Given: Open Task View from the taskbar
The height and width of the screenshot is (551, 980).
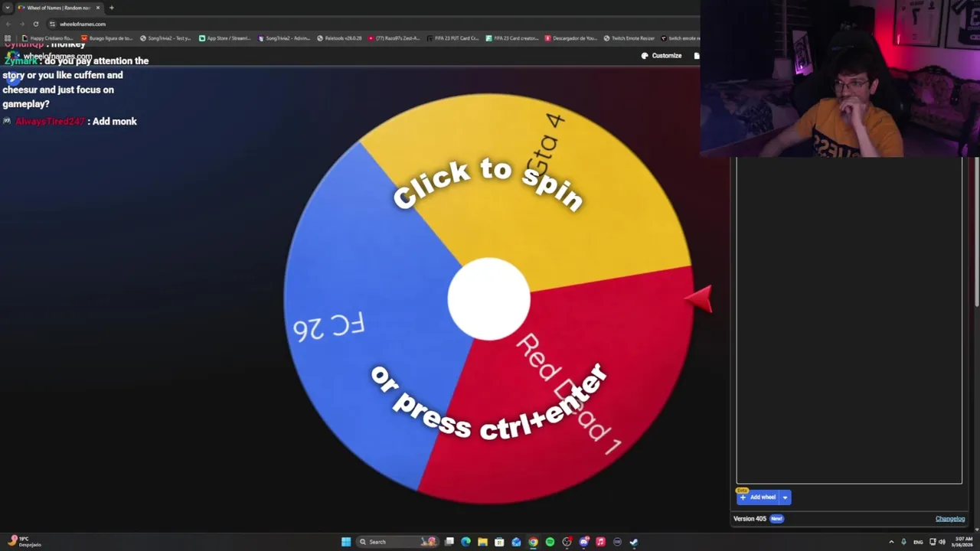Looking at the screenshot, I should click(x=449, y=542).
